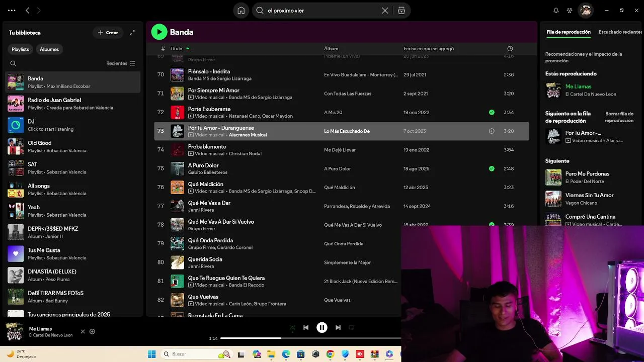Sort tracks by Álbum column
644x362 pixels.
(331, 49)
